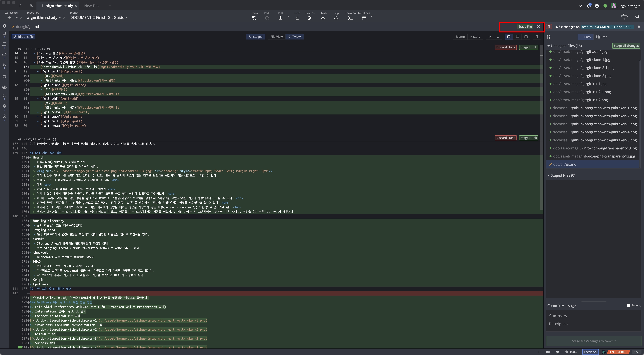Select File View mode

[x=276, y=37]
